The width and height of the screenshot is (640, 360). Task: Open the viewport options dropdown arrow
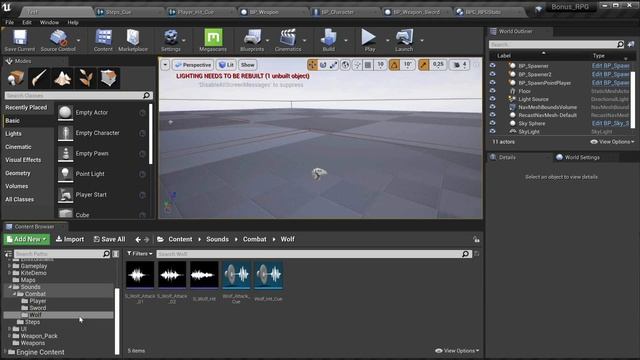(165, 65)
